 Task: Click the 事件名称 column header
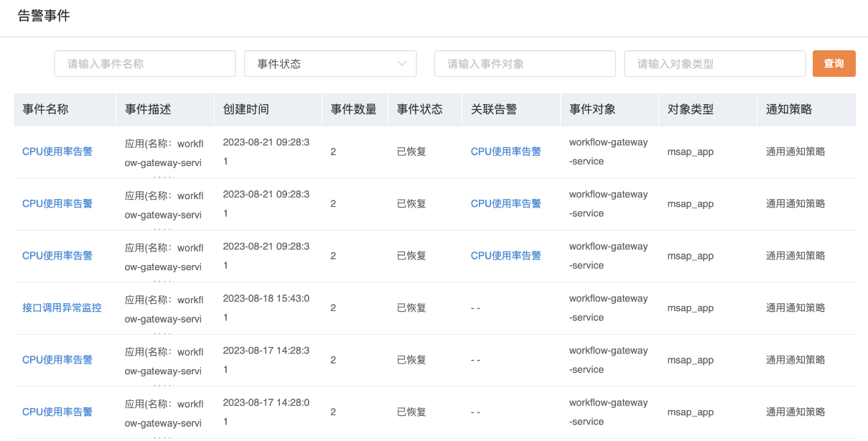click(45, 109)
